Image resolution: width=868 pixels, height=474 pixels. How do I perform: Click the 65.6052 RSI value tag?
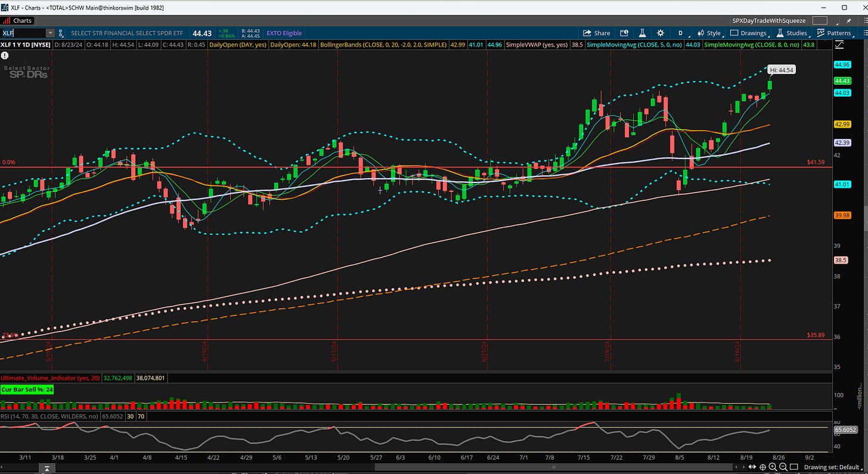click(x=845, y=429)
